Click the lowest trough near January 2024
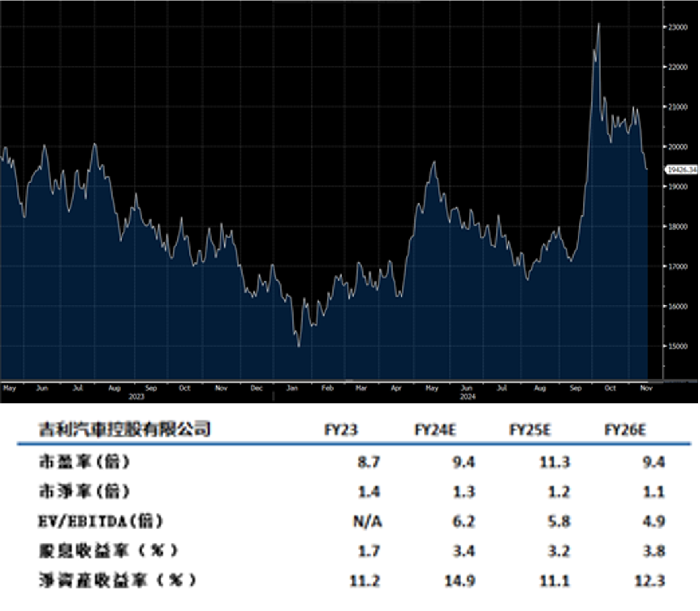 [299, 346]
